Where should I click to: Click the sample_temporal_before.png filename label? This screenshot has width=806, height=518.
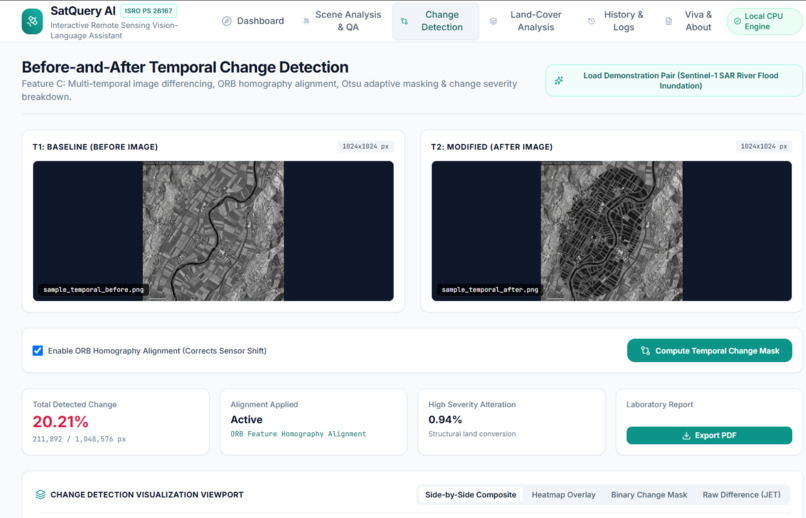[94, 290]
